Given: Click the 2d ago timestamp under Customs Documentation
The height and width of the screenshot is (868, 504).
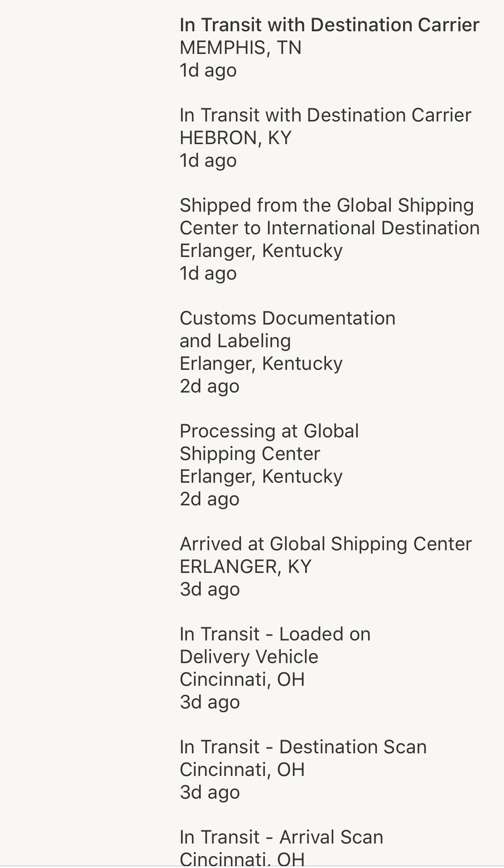Looking at the screenshot, I should coord(209,386).
